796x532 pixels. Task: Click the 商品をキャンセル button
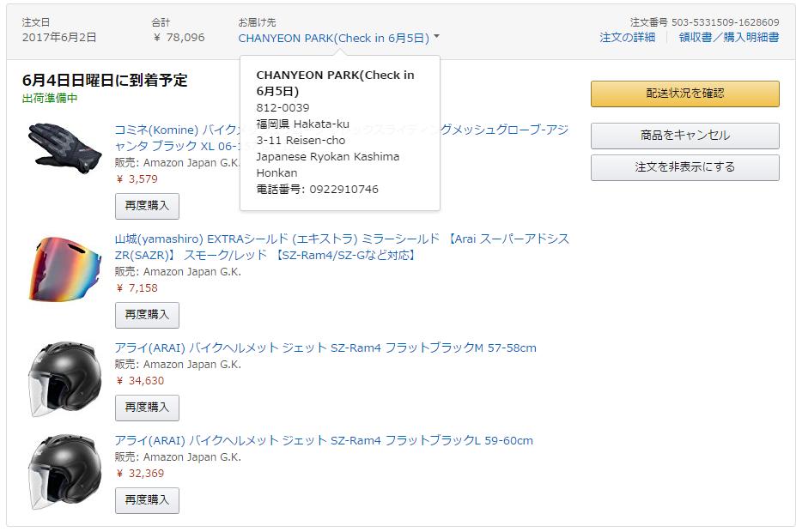pos(684,136)
